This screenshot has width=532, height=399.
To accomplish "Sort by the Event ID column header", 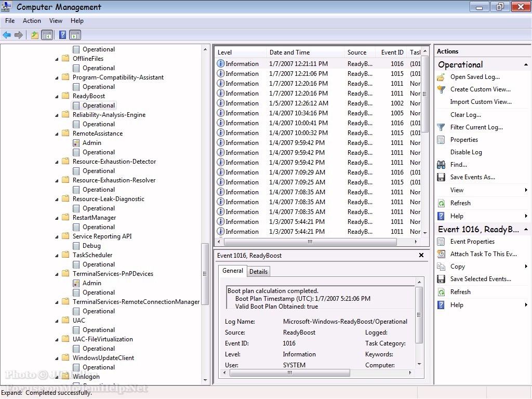I will coord(391,52).
